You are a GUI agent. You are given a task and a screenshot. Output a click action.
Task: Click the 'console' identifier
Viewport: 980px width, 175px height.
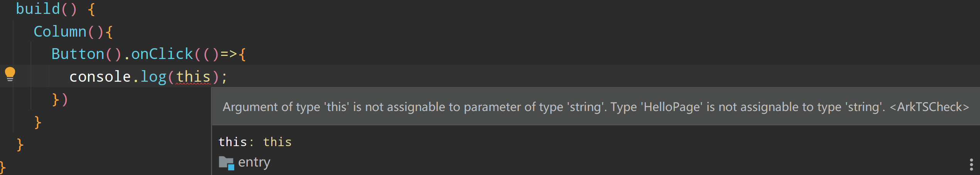pos(100,77)
